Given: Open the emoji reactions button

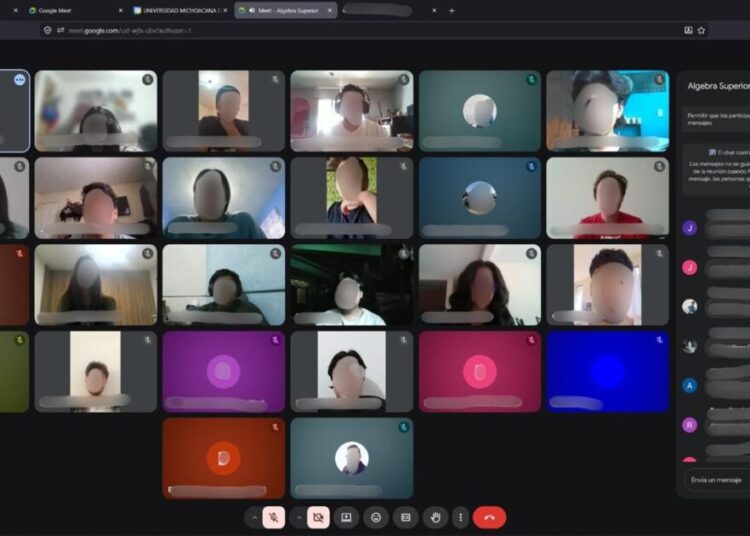Looking at the screenshot, I should (x=376, y=517).
